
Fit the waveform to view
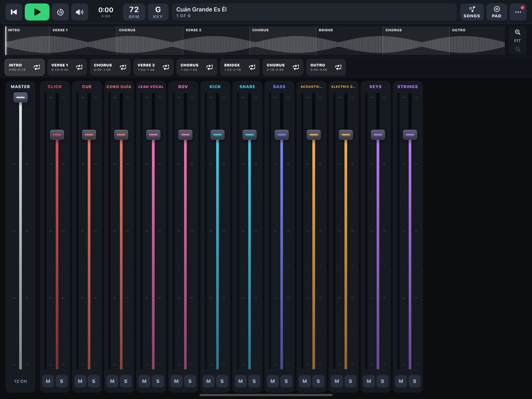point(518,41)
